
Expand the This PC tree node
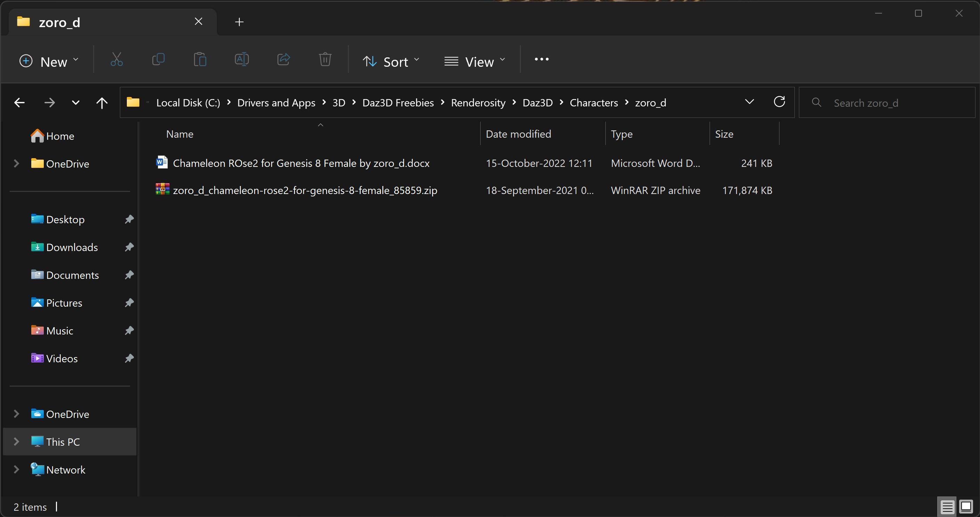[16, 442]
